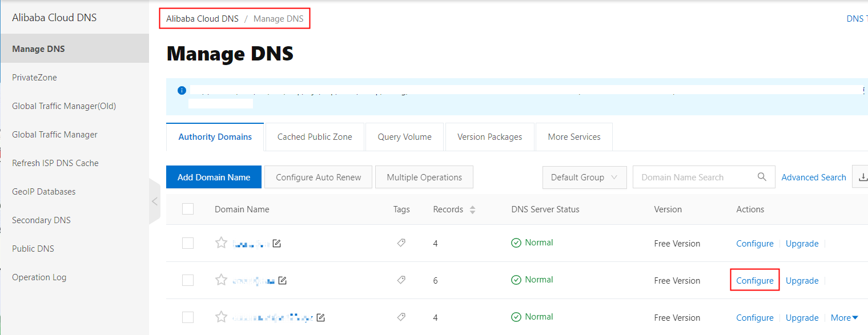
Task: Click Add Domain Name button
Action: point(214,177)
